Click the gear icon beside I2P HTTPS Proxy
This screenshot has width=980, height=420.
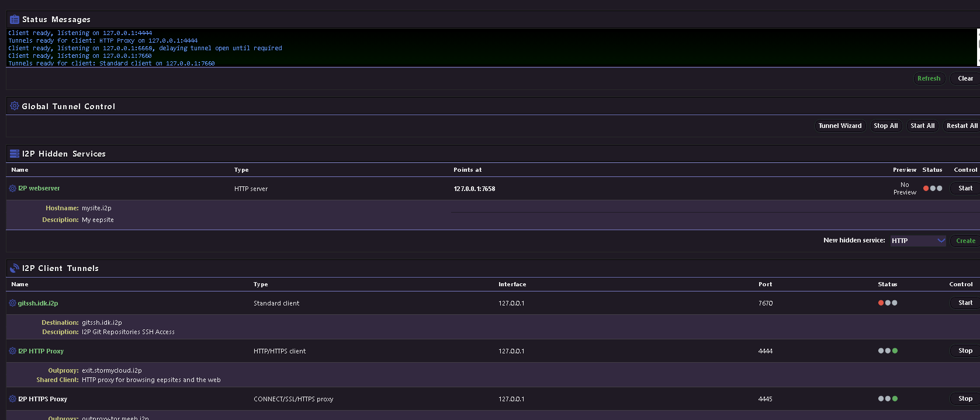click(x=12, y=399)
